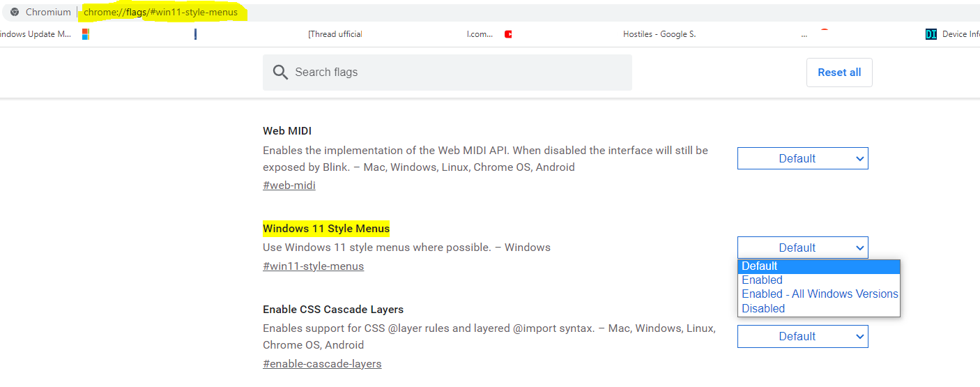
Task: Open the Thread ufficial bookmark
Action: 335,34
